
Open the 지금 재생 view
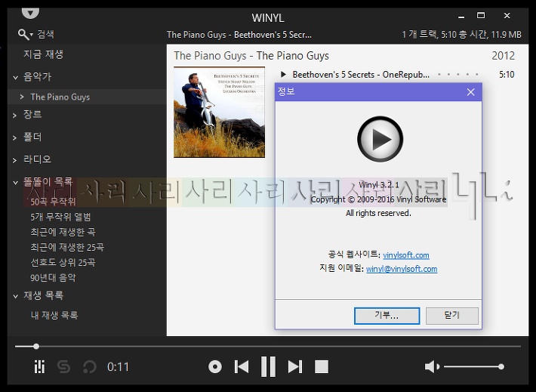click(x=44, y=54)
